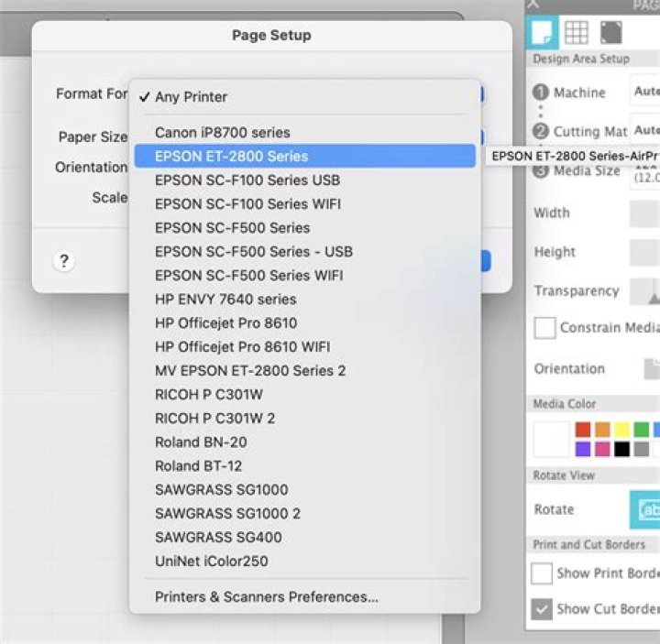Image resolution: width=660 pixels, height=644 pixels.
Task: Pick EPSON SC-F500 Series WIFI
Action: click(x=304, y=276)
